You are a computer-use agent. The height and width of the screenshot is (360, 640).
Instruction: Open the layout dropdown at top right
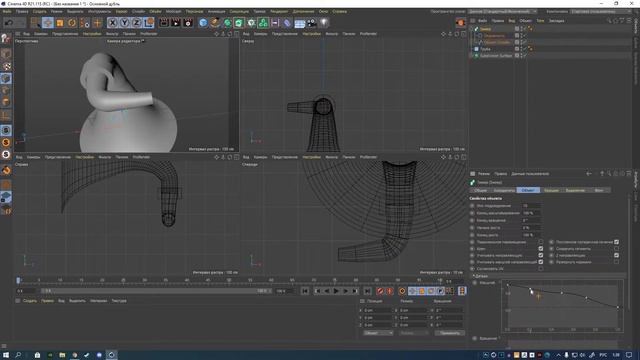[600, 11]
